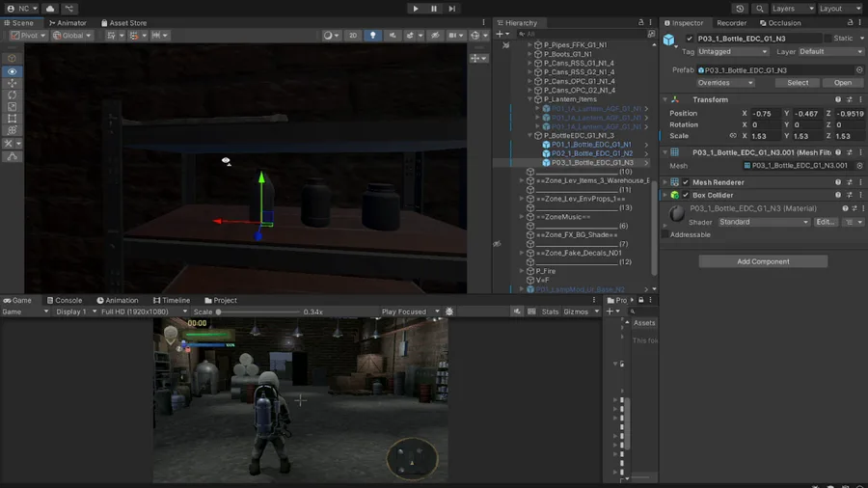Switch to the Scene tab
The width and height of the screenshot is (868, 488).
[19, 23]
